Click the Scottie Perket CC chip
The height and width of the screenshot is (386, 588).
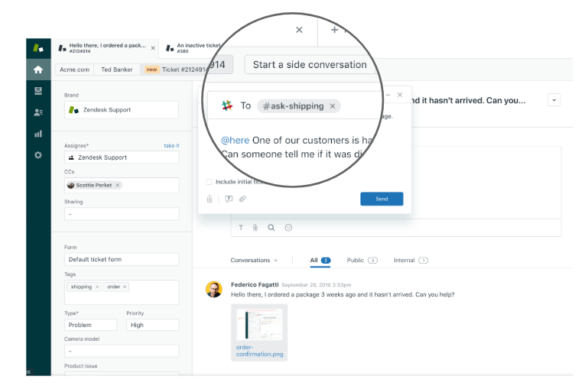pos(94,185)
